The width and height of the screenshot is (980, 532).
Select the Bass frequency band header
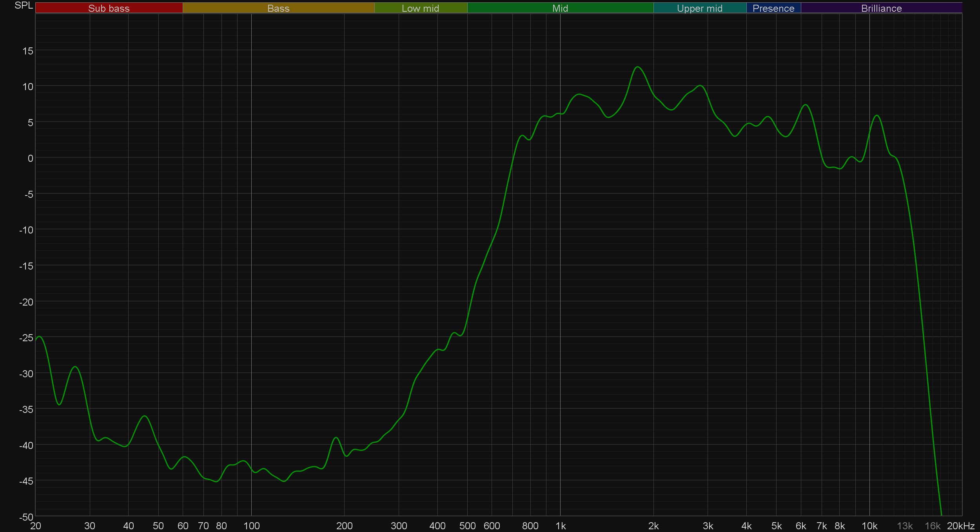[x=278, y=8]
